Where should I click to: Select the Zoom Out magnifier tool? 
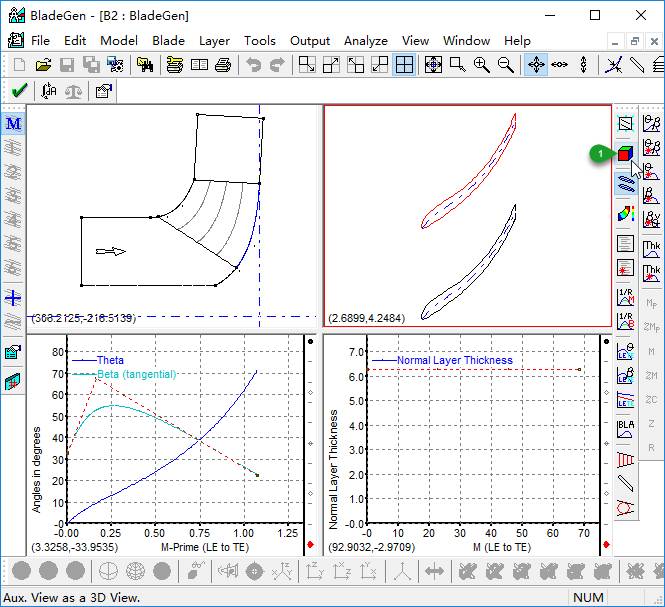(x=506, y=65)
